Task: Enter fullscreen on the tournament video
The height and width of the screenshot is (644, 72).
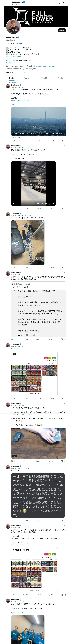Action: point(53,204)
